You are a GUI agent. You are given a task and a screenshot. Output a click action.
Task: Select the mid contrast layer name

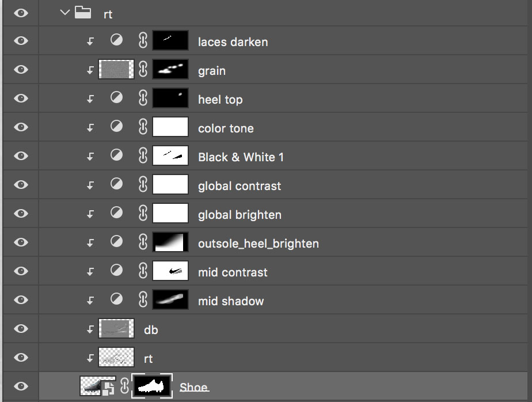tap(233, 272)
